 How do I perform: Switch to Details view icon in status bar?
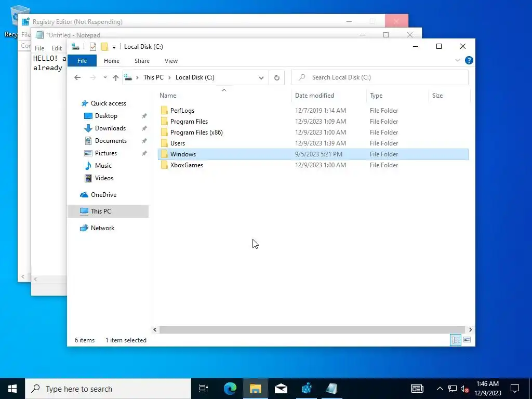(456, 340)
